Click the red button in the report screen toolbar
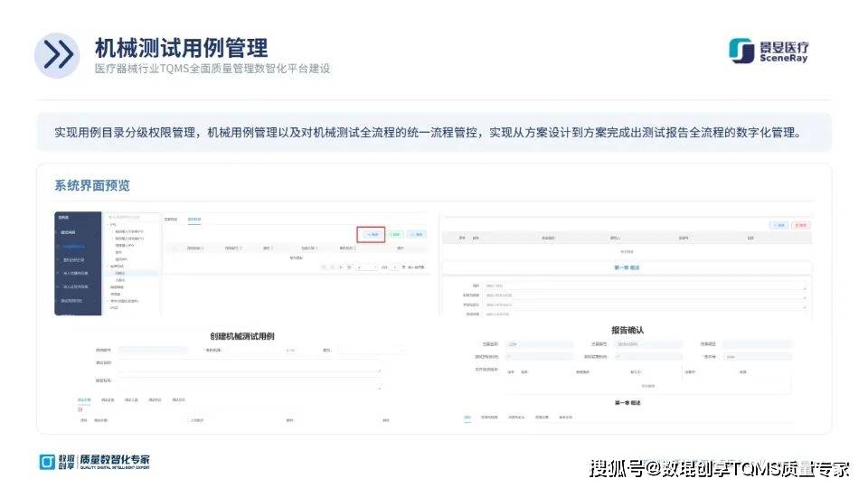Screen dimensions: 868x488 tap(800, 225)
